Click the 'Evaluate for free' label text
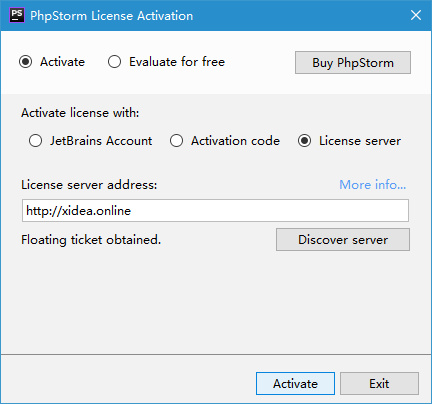The height and width of the screenshot is (404, 432). tap(177, 62)
